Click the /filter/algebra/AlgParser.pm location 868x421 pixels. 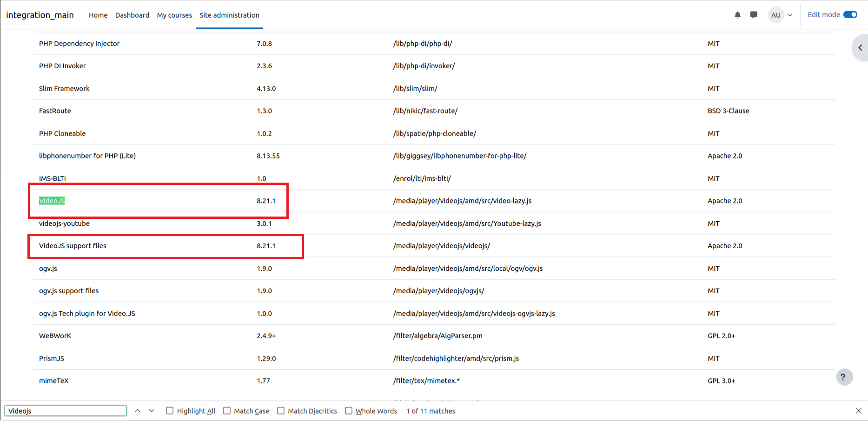point(438,336)
